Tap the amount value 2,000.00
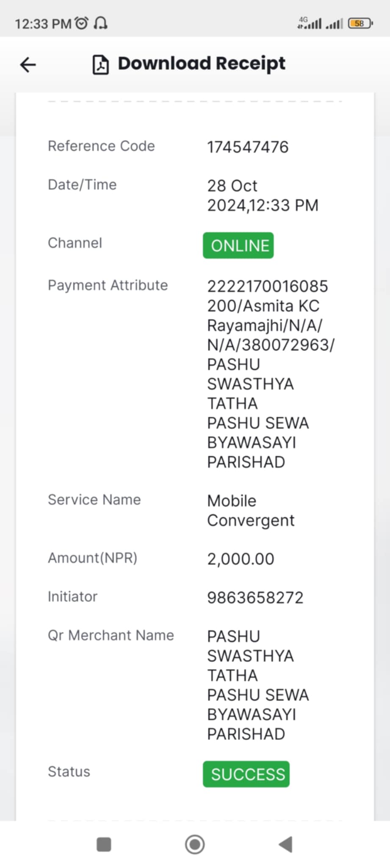 (241, 559)
